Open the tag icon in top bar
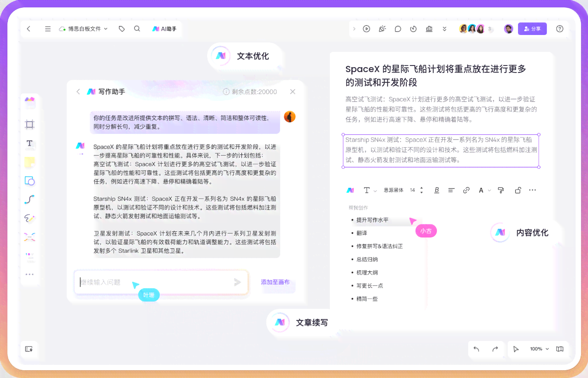Image resolution: width=588 pixels, height=378 pixels. (x=121, y=29)
